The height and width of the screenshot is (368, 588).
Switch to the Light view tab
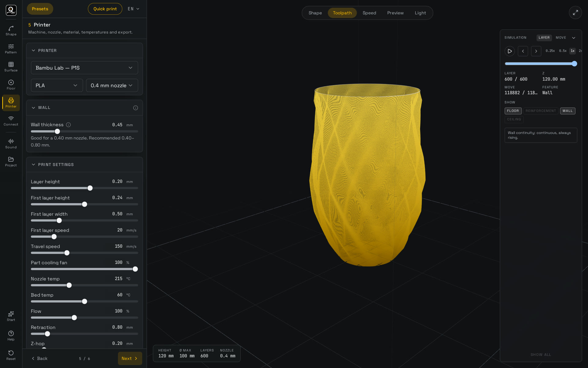420,13
